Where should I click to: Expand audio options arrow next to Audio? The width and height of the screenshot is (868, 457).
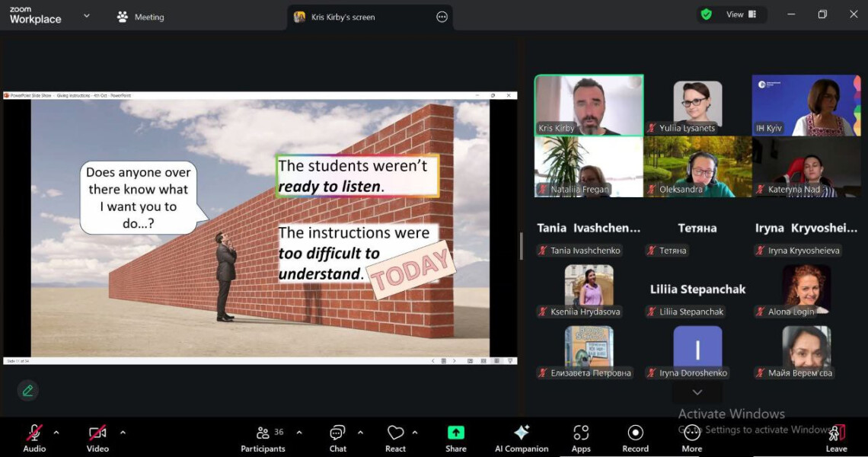(x=56, y=432)
